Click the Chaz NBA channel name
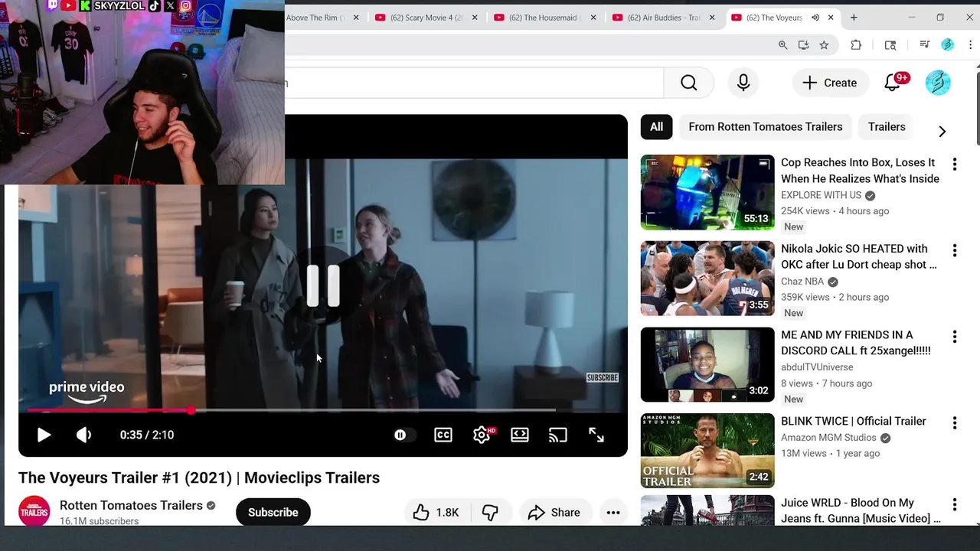This screenshot has width=980, height=551. (x=802, y=282)
